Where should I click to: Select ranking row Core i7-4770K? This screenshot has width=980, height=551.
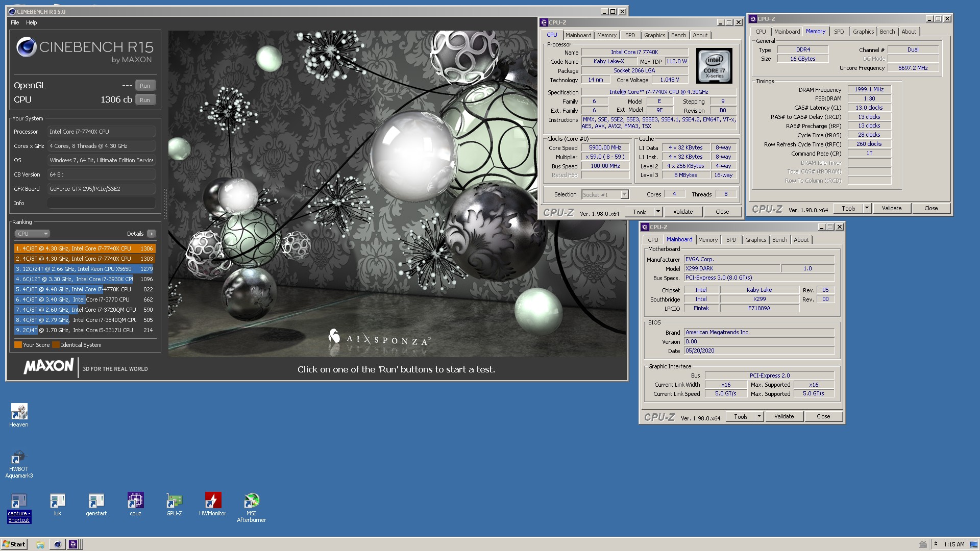[x=85, y=289]
